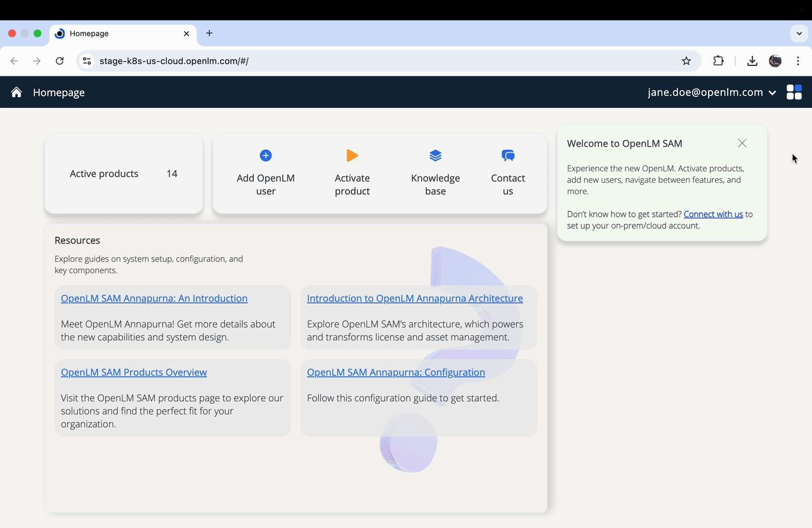Click the browser profile avatar

tap(775, 61)
